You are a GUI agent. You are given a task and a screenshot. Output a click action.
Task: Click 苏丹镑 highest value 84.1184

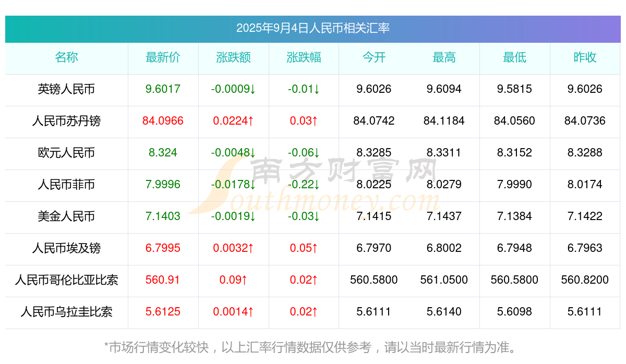(x=444, y=121)
